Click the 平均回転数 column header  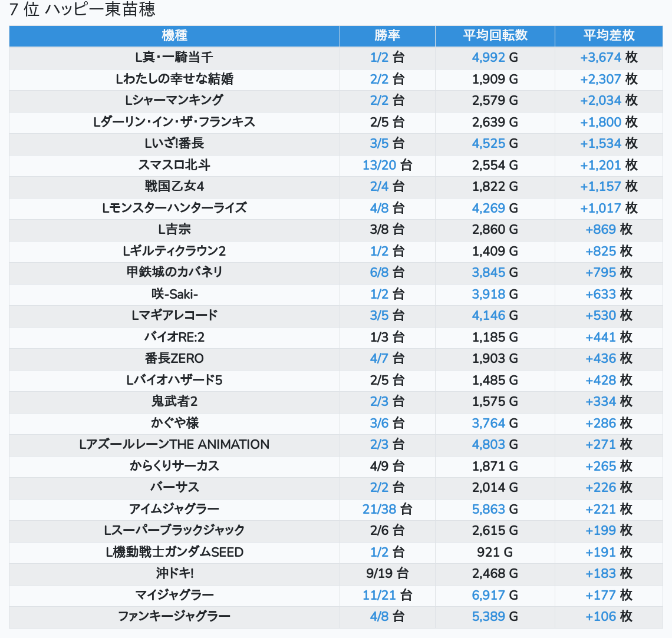[x=495, y=35]
